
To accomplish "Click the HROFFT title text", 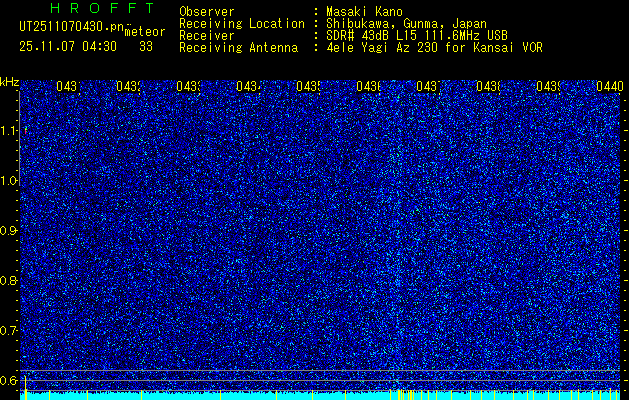I will [103, 8].
